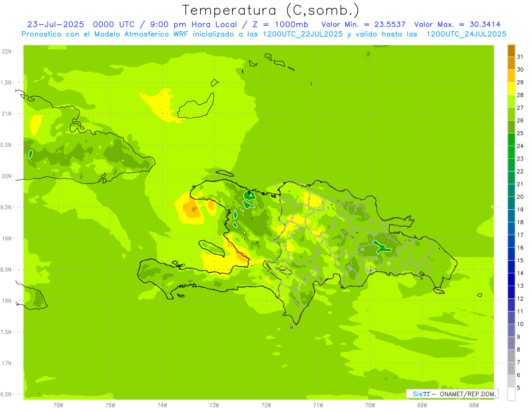
Task: Select the "23-Jul-2025" date text
Action: 55,24
